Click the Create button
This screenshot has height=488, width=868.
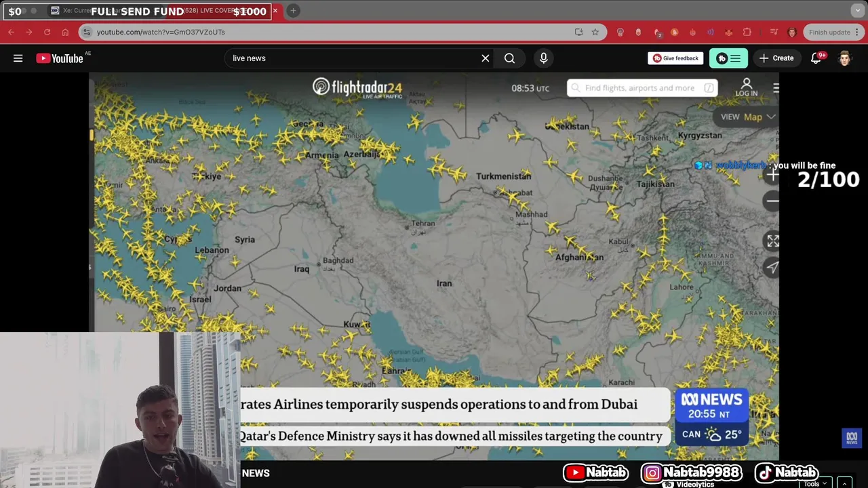coord(776,58)
